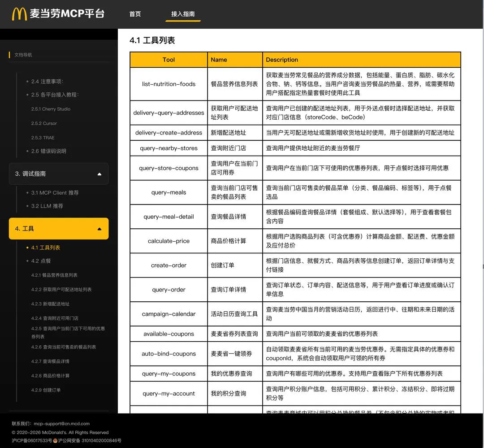Click the 麦当劳MCP平台 title
This screenshot has height=448, width=484.
point(67,13)
